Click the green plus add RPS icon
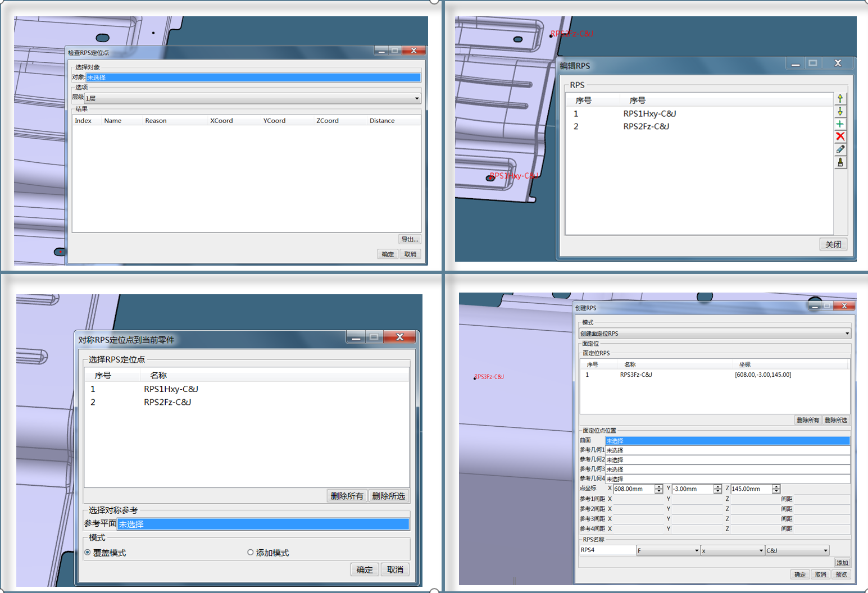 pos(840,124)
